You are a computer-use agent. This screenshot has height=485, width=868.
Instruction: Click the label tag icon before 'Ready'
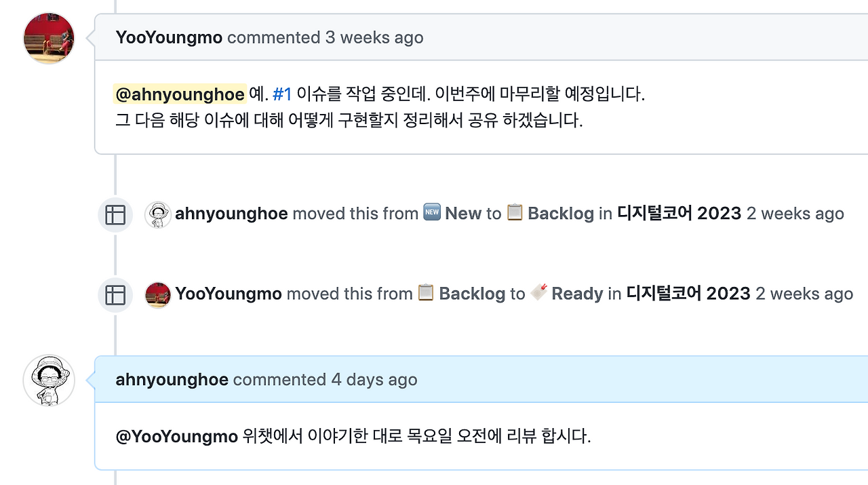pyautogui.click(x=539, y=292)
